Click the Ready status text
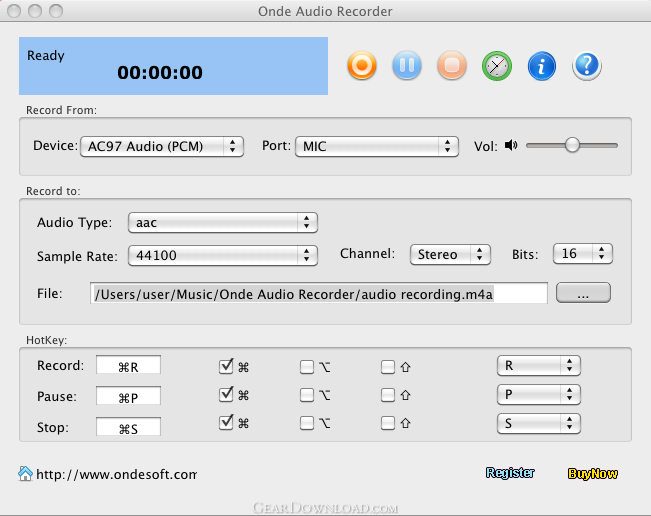This screenshot has height=516, width=651. (46, 56)
